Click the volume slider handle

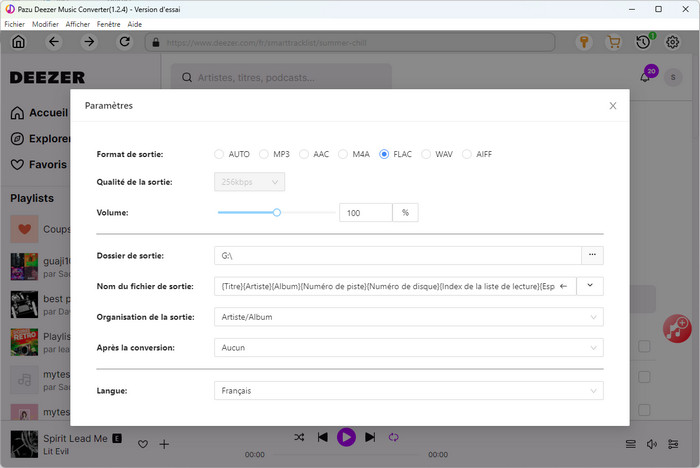277,212
